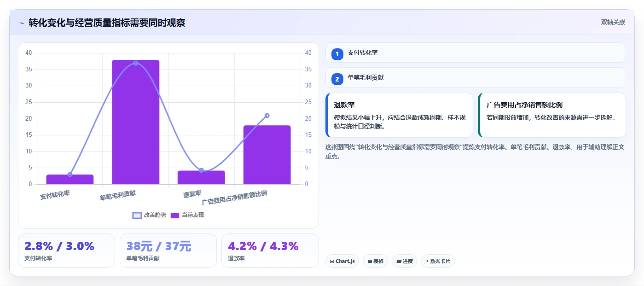Click the 退款率 note card
Image resolution: width=644 pixels, height=286 pixels.
pos(399,115)
